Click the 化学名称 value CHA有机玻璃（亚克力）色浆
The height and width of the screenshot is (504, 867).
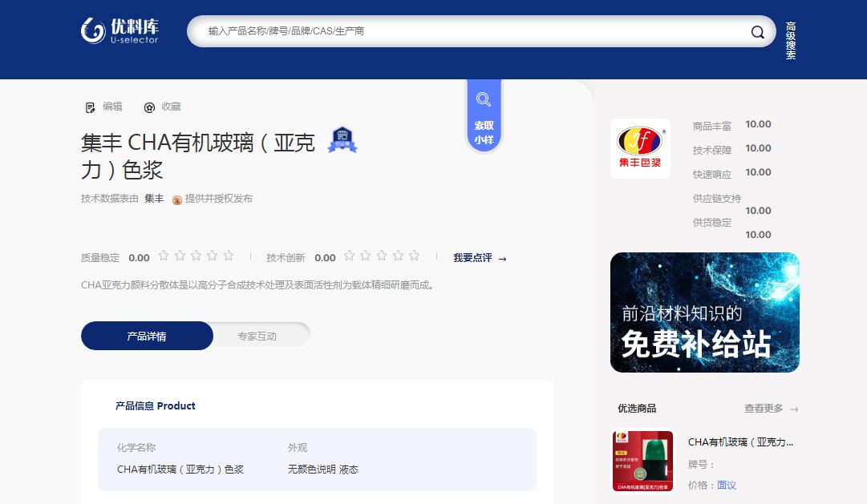click(180, 470)
